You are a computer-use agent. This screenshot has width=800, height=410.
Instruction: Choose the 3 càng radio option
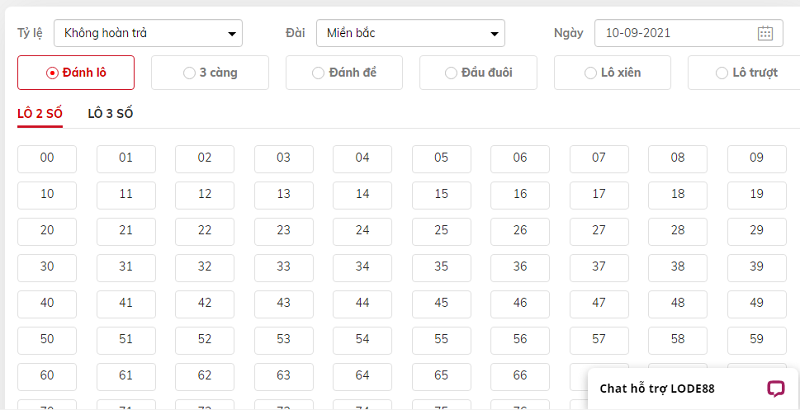[210, 72]
